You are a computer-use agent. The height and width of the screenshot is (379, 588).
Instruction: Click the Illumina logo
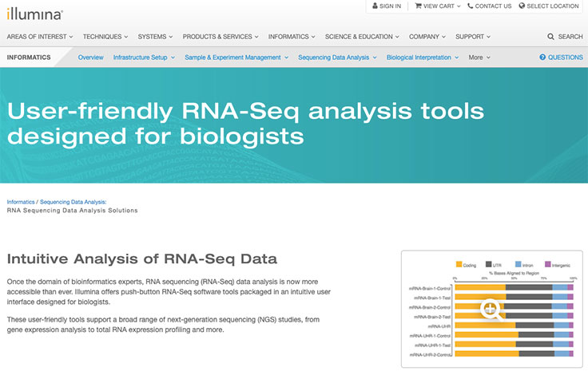[35, 14]
